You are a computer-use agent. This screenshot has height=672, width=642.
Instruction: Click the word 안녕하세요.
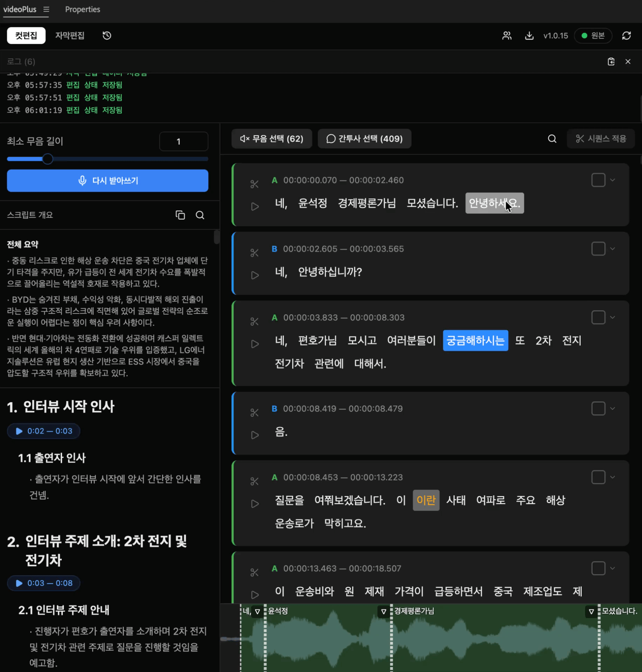pyautogui.click(x=495, y=203)
